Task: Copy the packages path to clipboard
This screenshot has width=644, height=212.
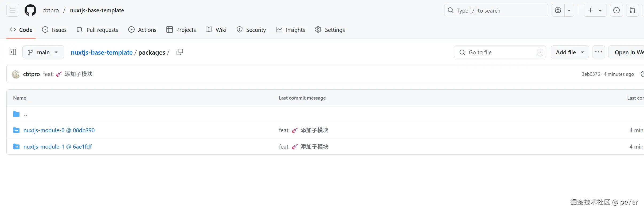Action: pos(180,52)
